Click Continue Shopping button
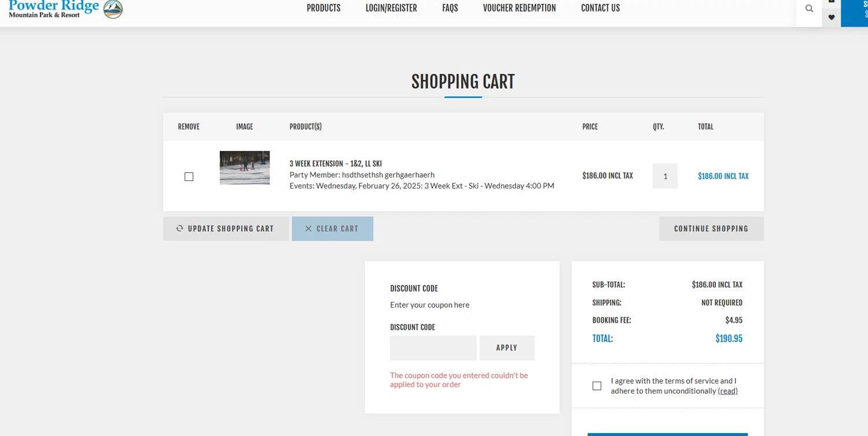 click(x=711, y=228)
